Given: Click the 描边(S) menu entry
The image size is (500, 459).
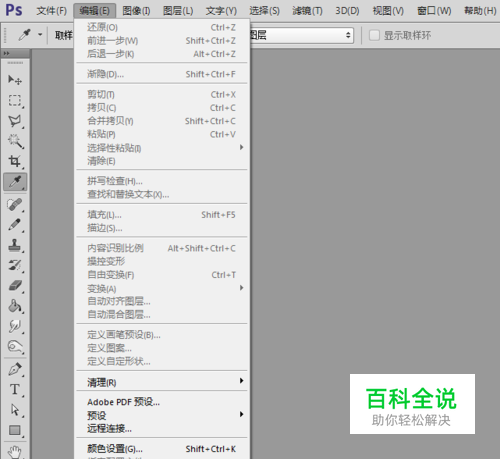Looking at the screenshot, I should click(x=162, y=228).
